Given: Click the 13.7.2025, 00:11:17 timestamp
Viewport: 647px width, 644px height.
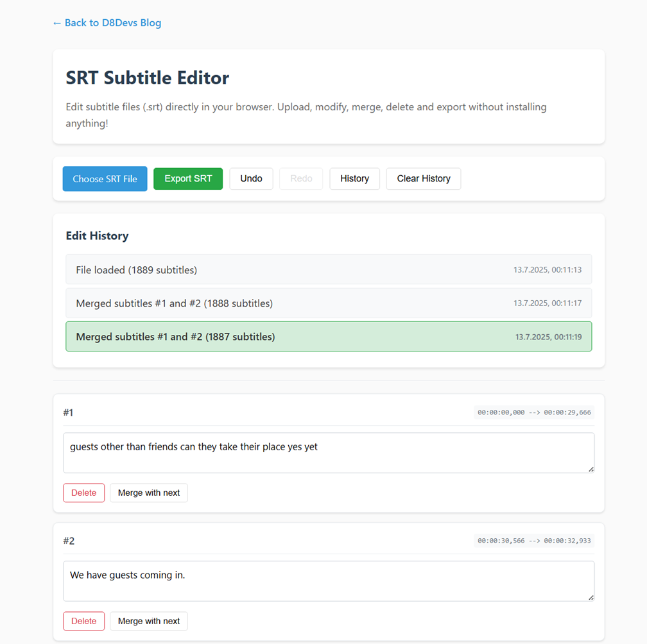Looking at the screenshot, I should (548, 303).
